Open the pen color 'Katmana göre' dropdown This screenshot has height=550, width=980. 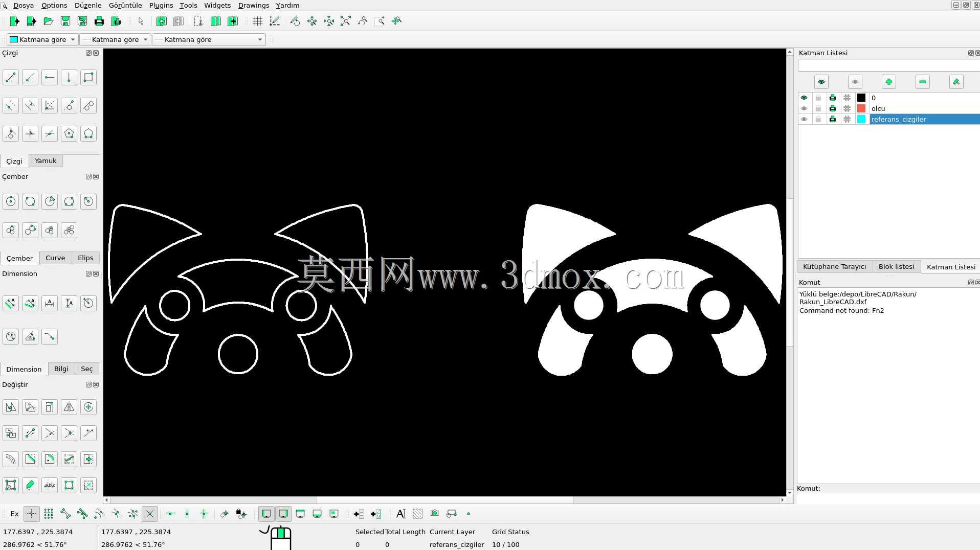(x=42, y=39)
